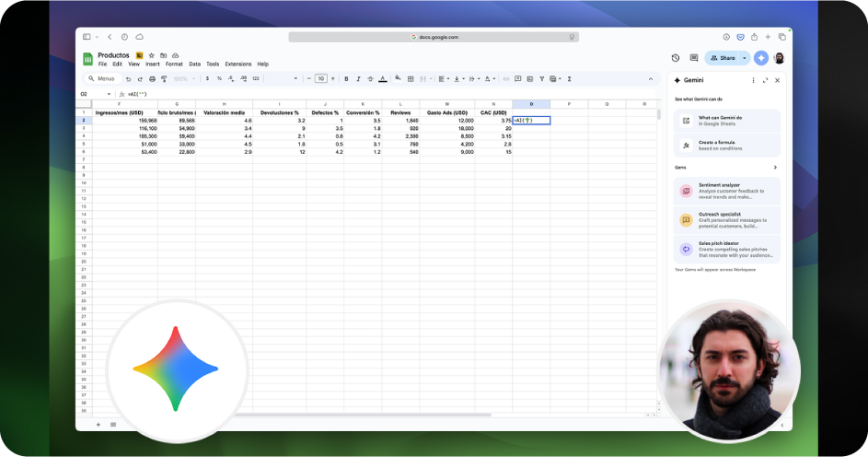The height and width of the screenshot is (457, 868).
Task: Open the fill color picker
Action: (x=398, y=78)
